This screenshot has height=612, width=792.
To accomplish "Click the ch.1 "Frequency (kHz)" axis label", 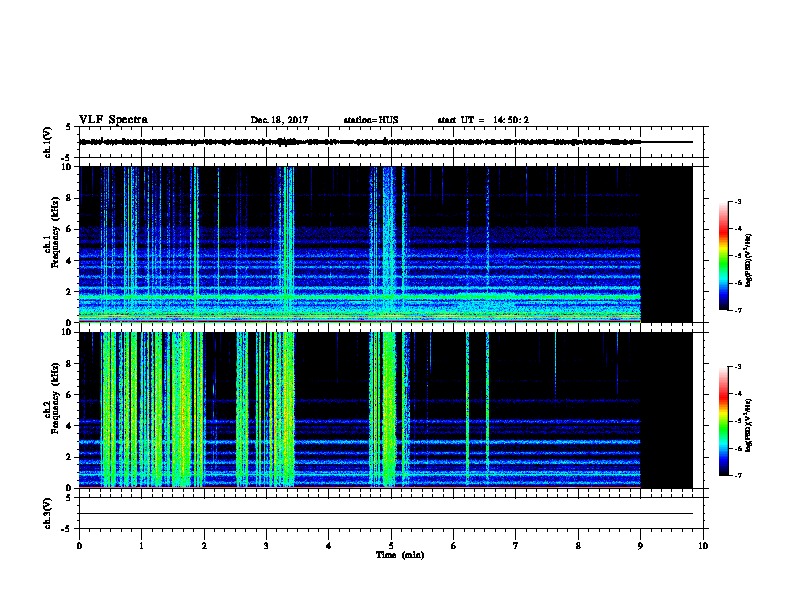I will point(56,231).
